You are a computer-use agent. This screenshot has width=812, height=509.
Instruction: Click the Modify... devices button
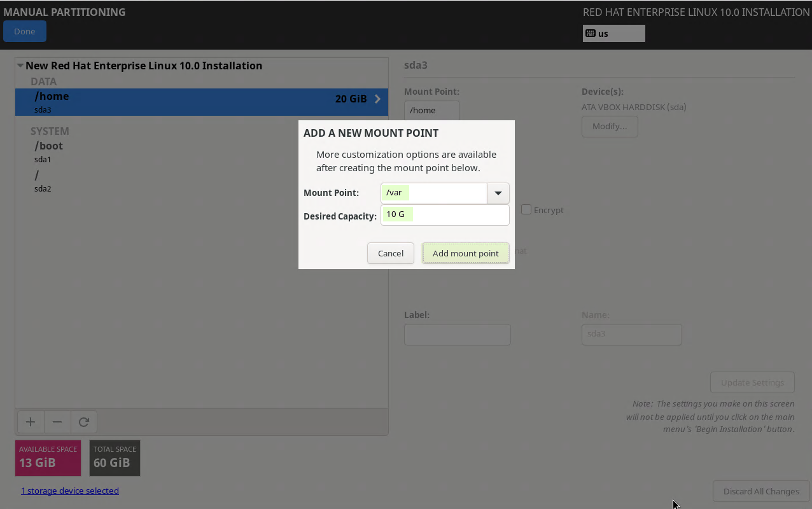[610, 126]
